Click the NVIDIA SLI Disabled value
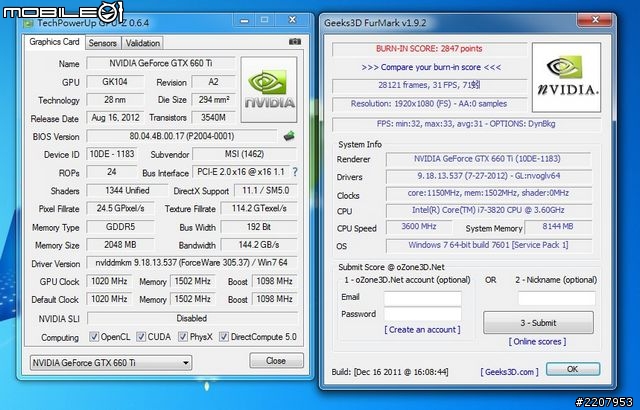The height and width of the screenshot is (410, 640). pyautogui.click(x=192, y=318)
